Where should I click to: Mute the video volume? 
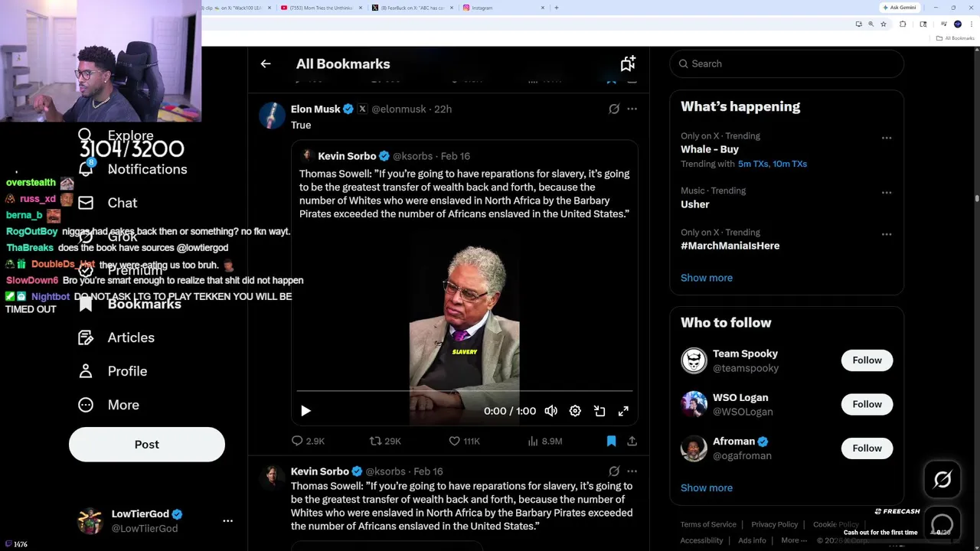tap(550, 411)
